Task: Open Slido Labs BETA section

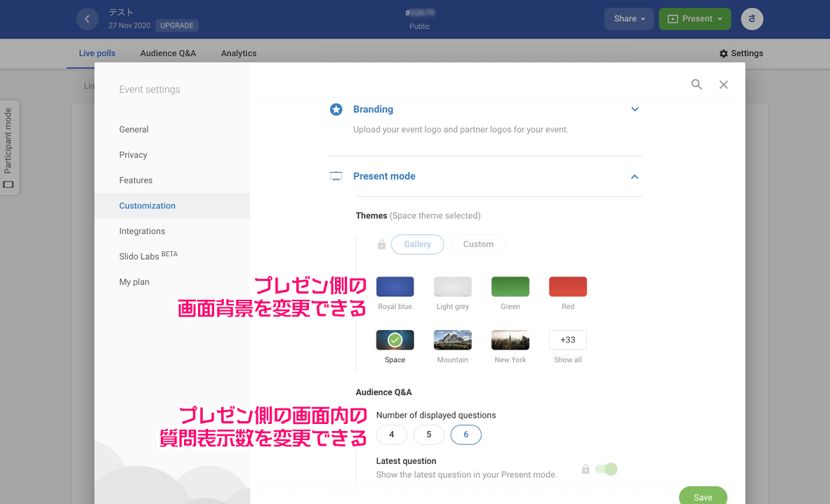Action: click(x=173, y=256)
